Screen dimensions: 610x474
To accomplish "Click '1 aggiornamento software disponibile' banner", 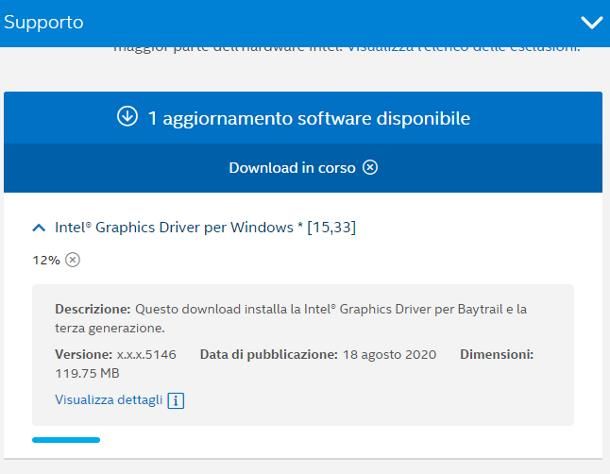I will pos(303,118).
